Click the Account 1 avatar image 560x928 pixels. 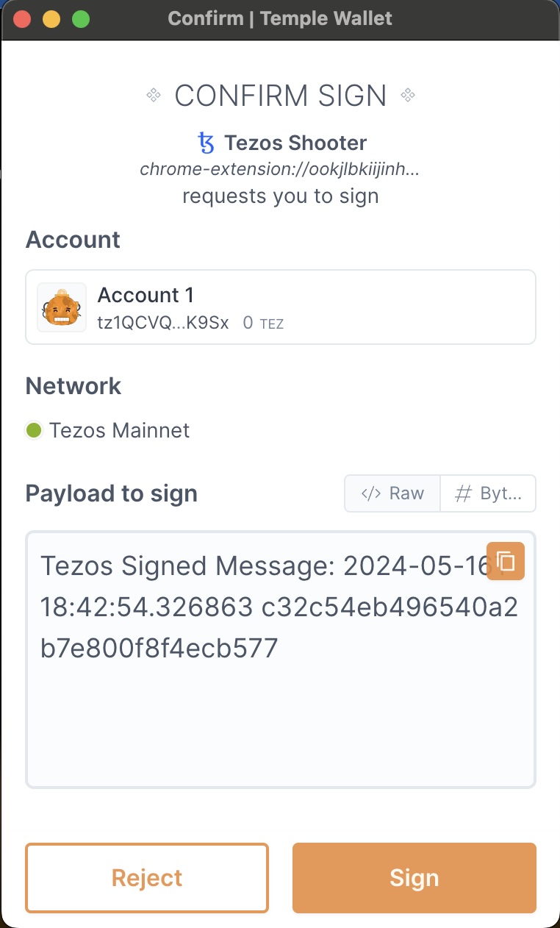coord(62,307)
